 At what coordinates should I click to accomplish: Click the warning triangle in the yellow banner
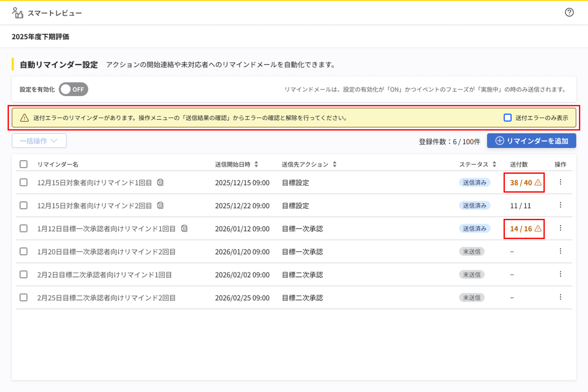[x=24, y=118]
